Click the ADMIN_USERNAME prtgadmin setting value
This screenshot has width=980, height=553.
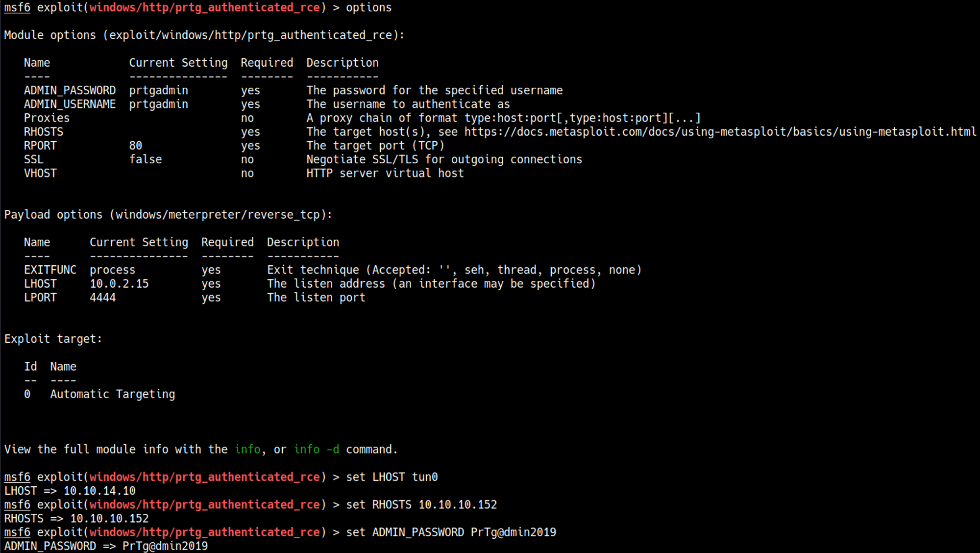coord(158,104)
